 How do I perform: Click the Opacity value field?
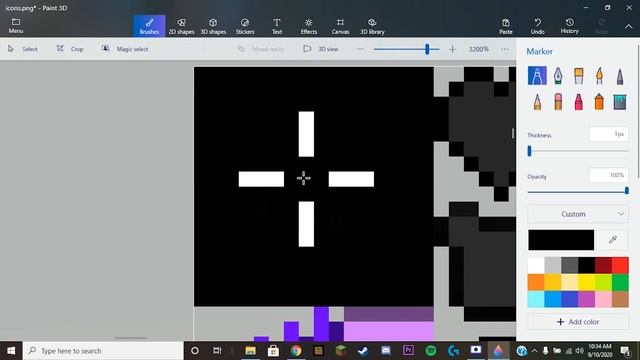pyautogui.click(x=609, y=176)
